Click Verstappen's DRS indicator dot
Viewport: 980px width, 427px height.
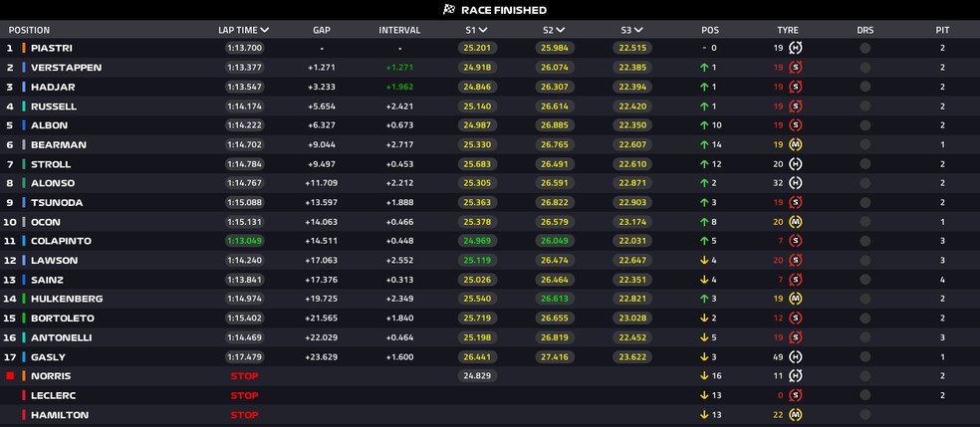click(865, 68)
